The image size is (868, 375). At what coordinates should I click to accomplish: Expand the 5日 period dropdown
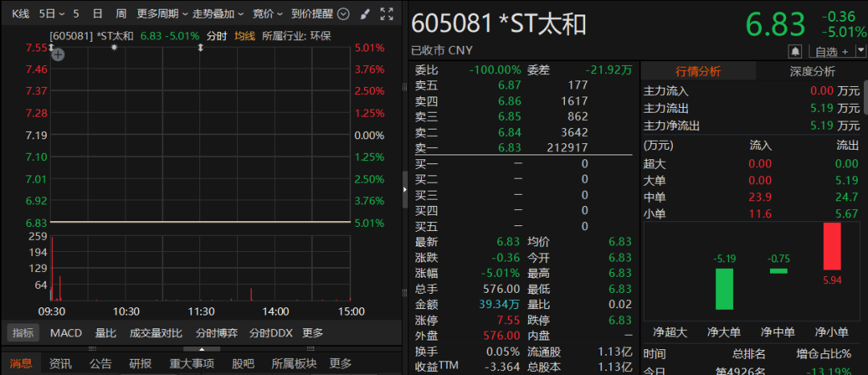(x=51, y=14)
